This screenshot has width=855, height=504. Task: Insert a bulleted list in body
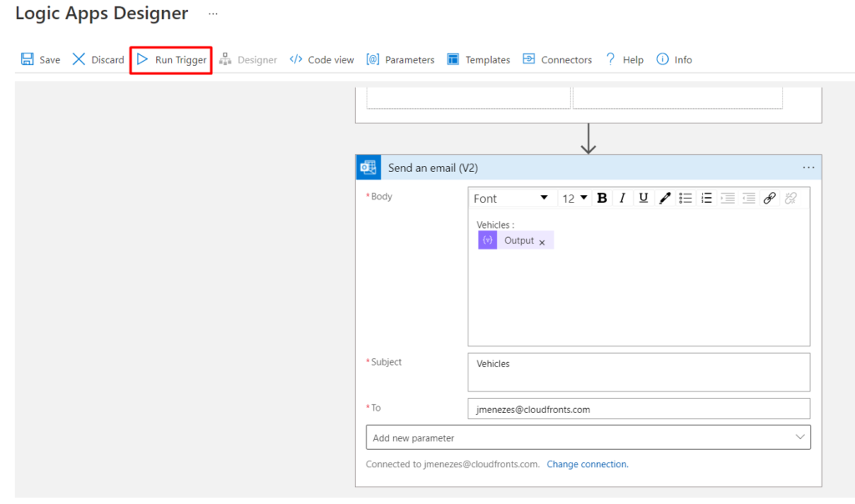(x=686, y=199)
